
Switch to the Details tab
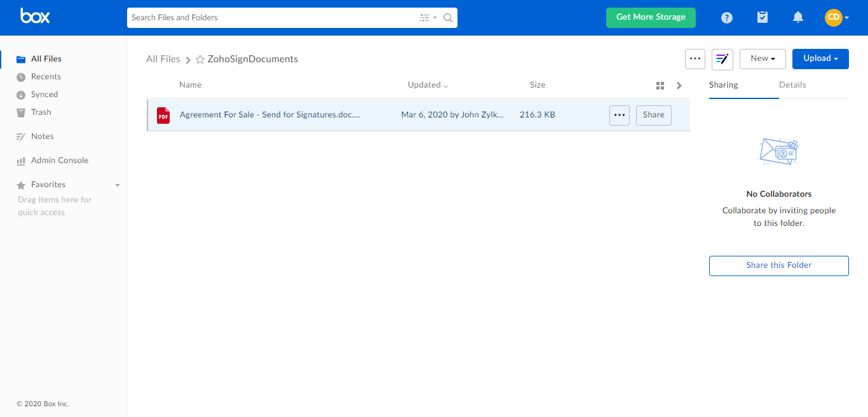tap(792, 85)
